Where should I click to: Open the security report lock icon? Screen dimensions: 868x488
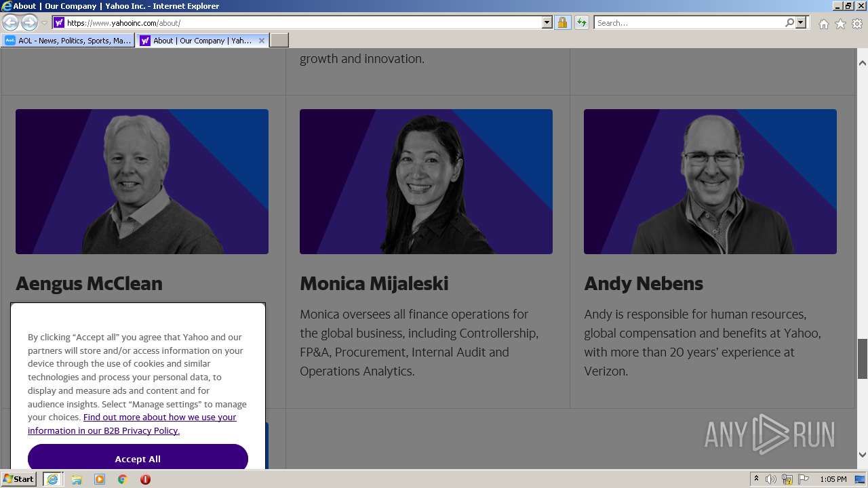562,22
